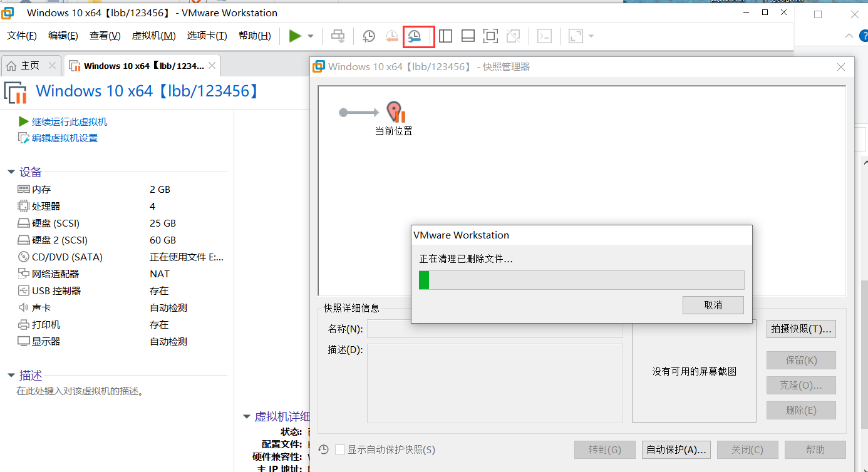Screen dimensions: 868x472
Task: Select the 硬盘 2 (SCSI) disk icon
Action: tap(24, 240)
